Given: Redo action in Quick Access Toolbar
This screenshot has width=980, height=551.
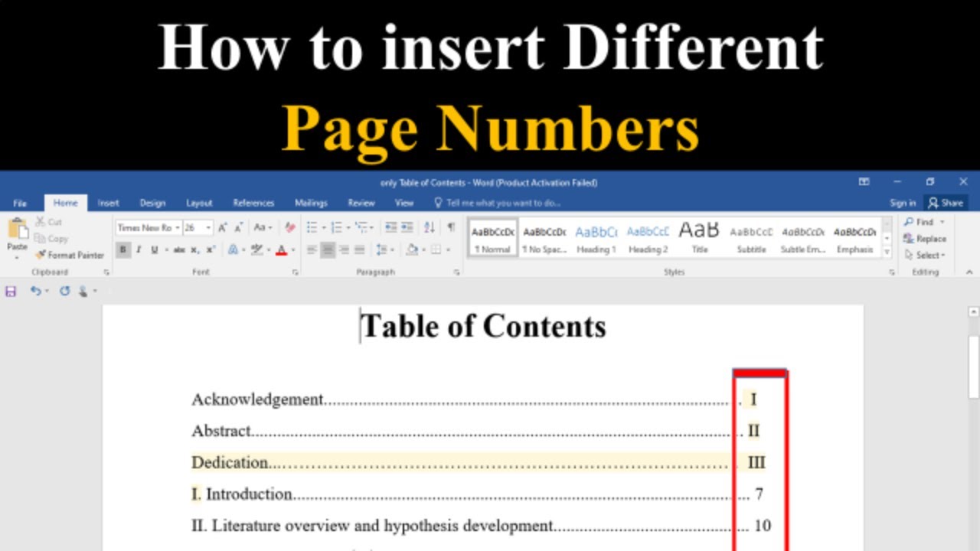Looking at the screenshot, I should click(x=64, y=291).
